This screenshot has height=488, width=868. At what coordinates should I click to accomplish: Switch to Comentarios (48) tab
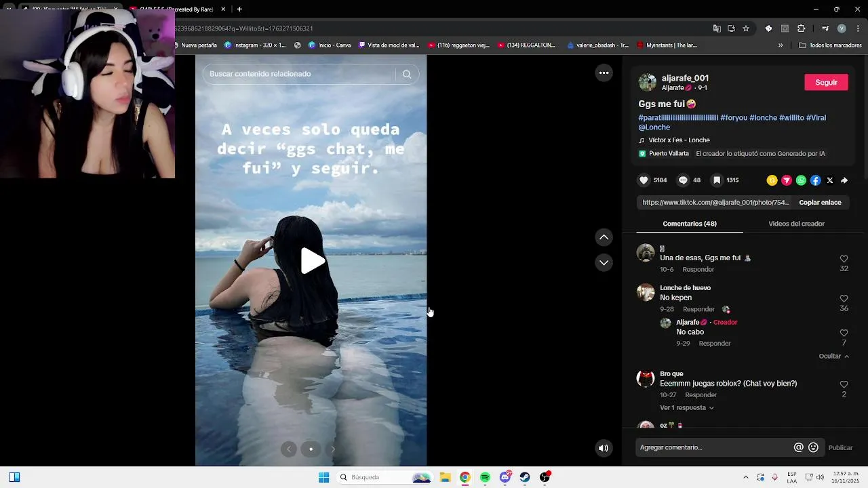[x=690, y=224]
